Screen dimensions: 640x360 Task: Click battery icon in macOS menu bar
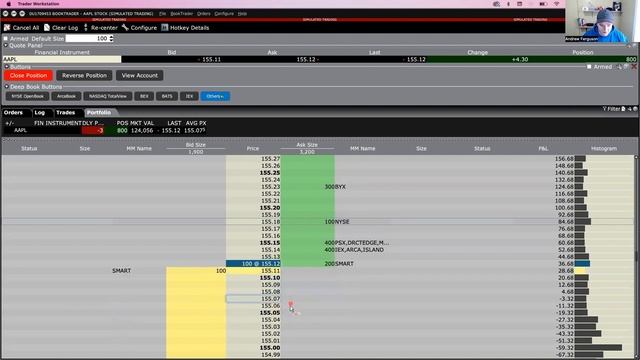[x=543, y=4]
